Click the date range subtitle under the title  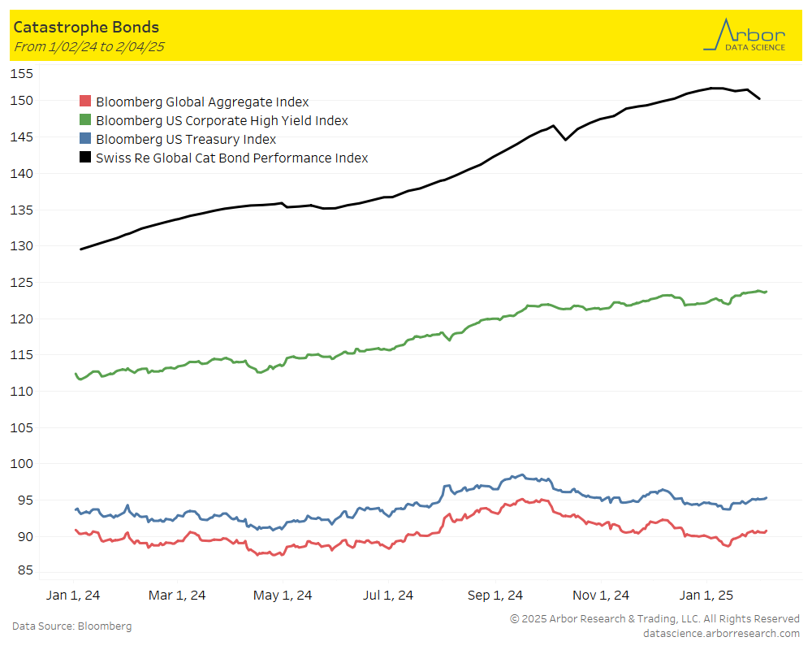pos(89,46)
